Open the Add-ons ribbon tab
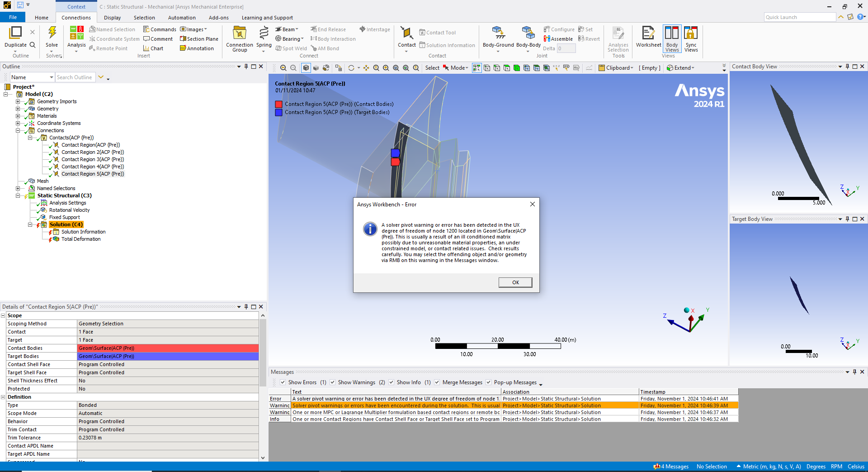This screenshot has height=472, width=868. pyautogui.click(x=219, y=18)
